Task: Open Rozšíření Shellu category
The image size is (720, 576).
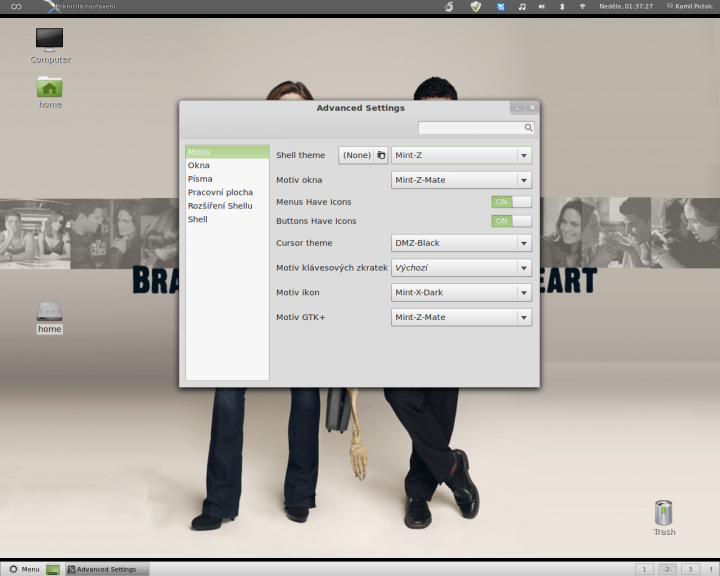Action: click(x=227, y=206)
